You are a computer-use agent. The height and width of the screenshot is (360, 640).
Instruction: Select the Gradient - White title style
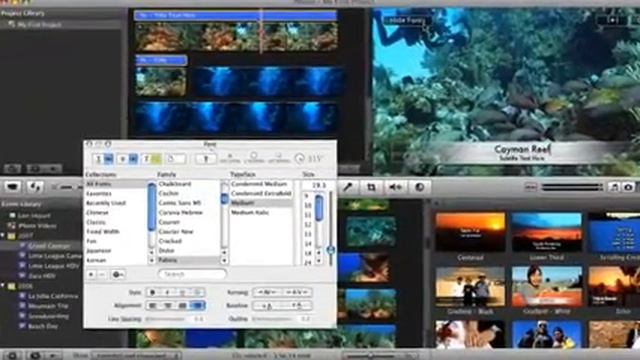(x=547, y=287)
